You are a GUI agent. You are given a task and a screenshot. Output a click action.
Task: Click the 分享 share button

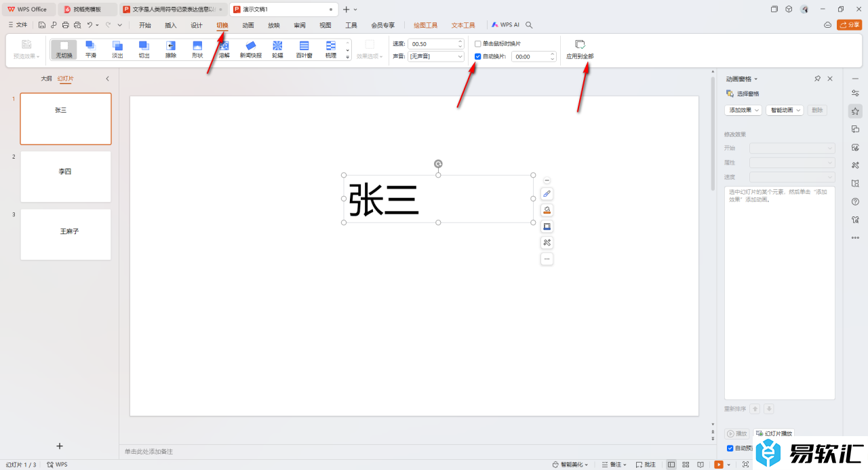[850, 25]
